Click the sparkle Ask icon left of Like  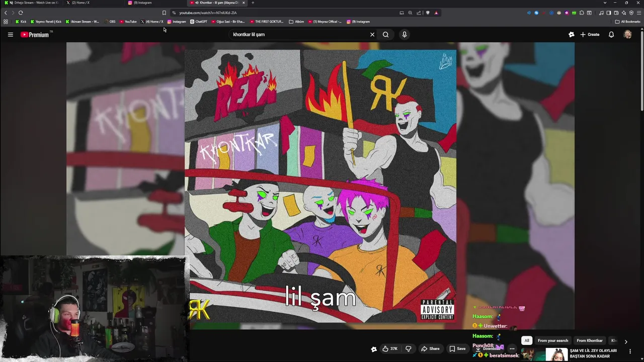[374, 349]
